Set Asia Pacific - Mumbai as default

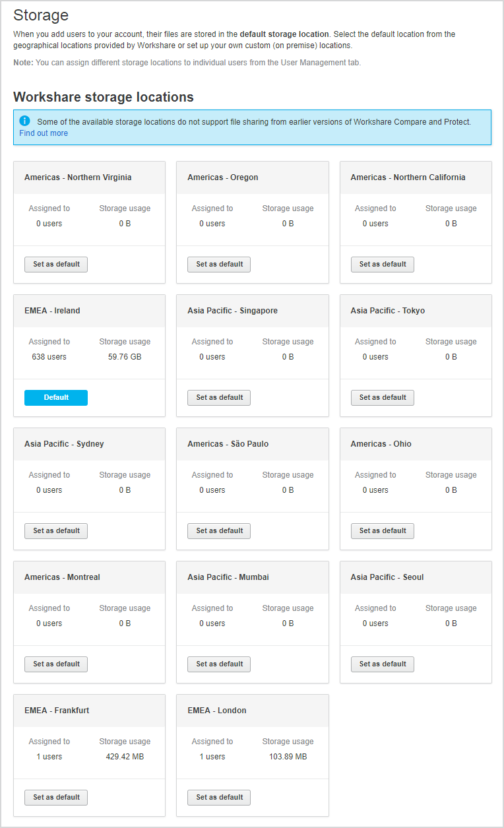219,664
